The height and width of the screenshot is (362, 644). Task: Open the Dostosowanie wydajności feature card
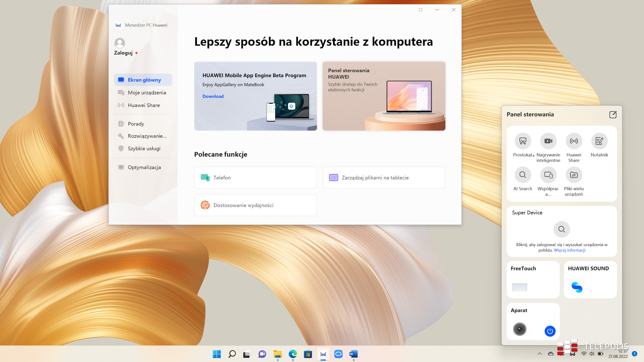click(255, 205)
